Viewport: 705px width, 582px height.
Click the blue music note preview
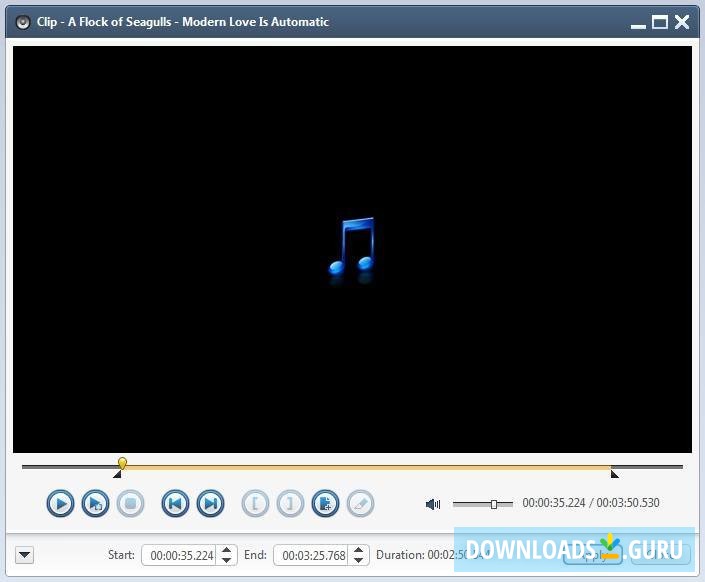coord(352,246)
